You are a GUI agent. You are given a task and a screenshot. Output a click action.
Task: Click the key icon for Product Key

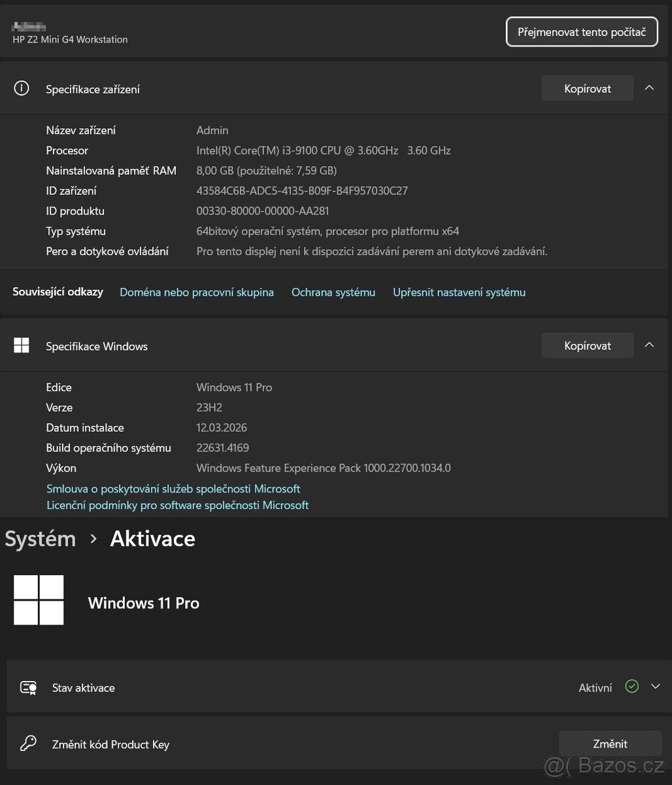click(x=28, y=744)
